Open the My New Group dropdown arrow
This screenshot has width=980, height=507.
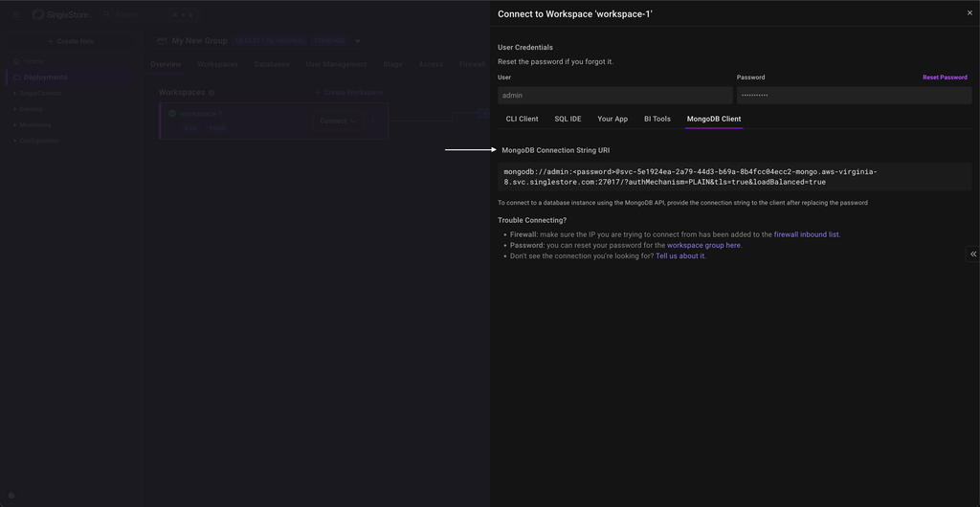click(358, 41)
